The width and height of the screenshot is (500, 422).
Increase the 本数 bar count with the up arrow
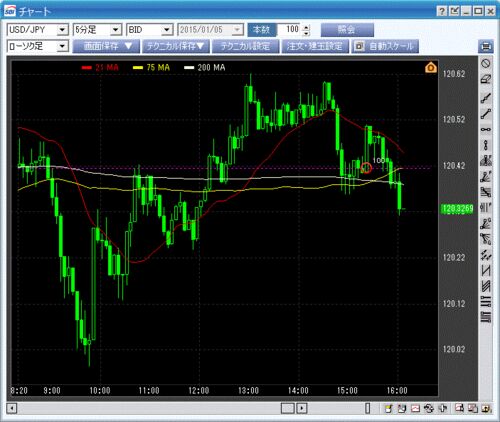[x=307, y=27]
